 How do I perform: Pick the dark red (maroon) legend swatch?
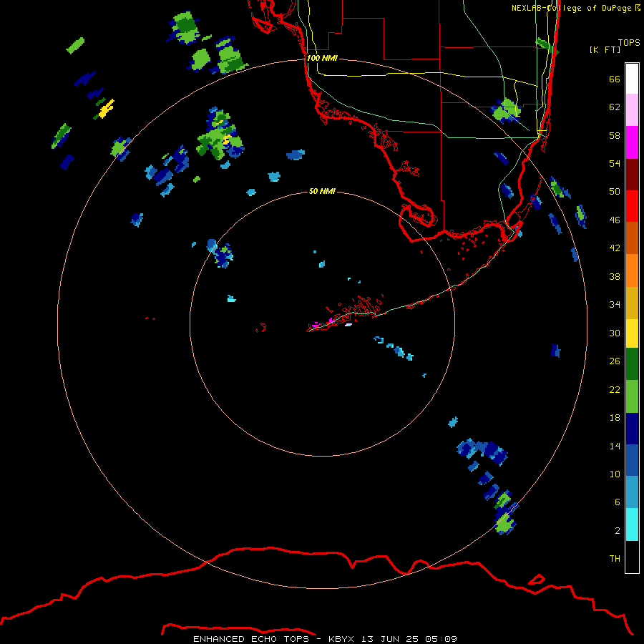click(632, 174)
